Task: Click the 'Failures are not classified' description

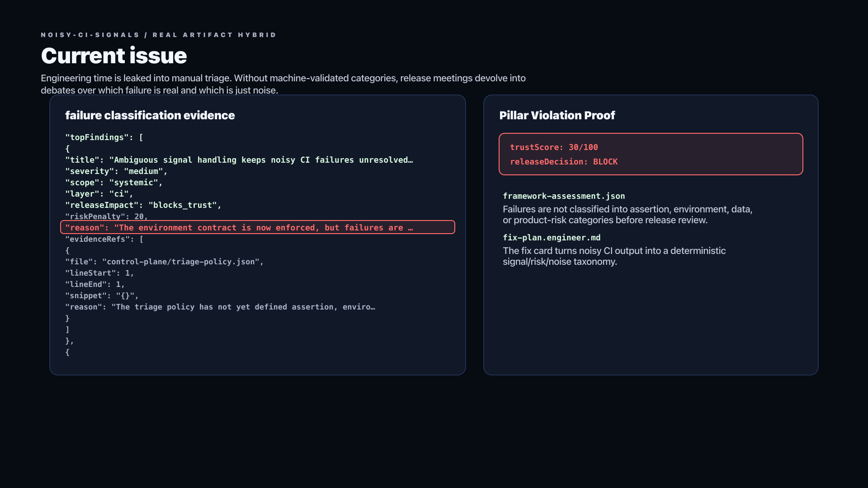Action: [x=627, y=215]
